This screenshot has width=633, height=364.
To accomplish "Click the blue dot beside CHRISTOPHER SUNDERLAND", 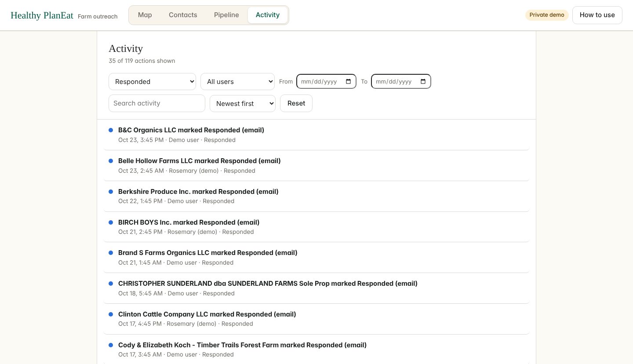I will (111, 284).
